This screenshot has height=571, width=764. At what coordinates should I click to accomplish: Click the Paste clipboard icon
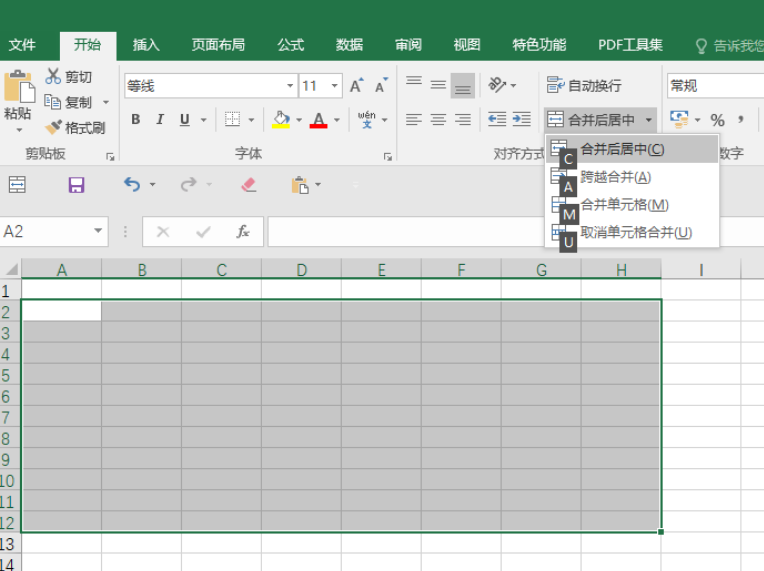19,86
